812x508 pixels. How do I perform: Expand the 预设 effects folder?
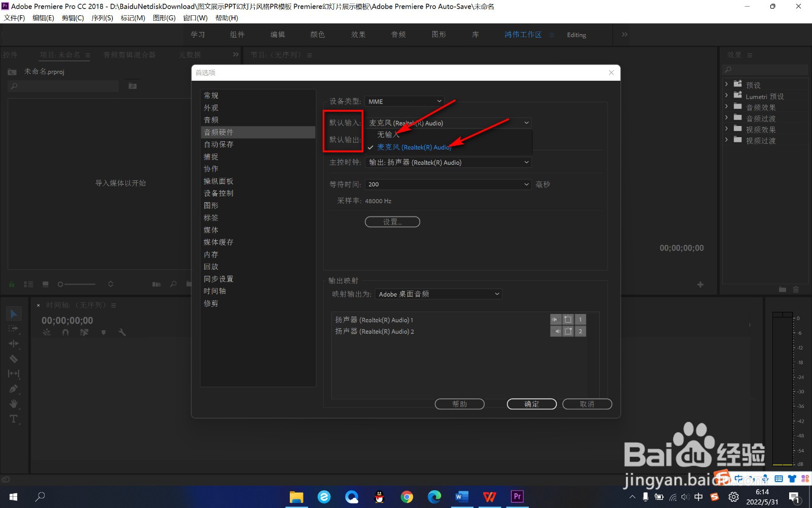coord(727,84)
